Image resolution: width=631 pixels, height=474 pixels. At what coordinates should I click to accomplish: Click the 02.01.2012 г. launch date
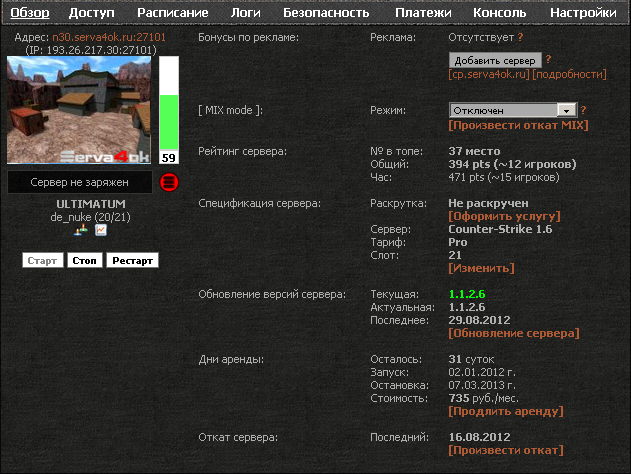point(482,372)
